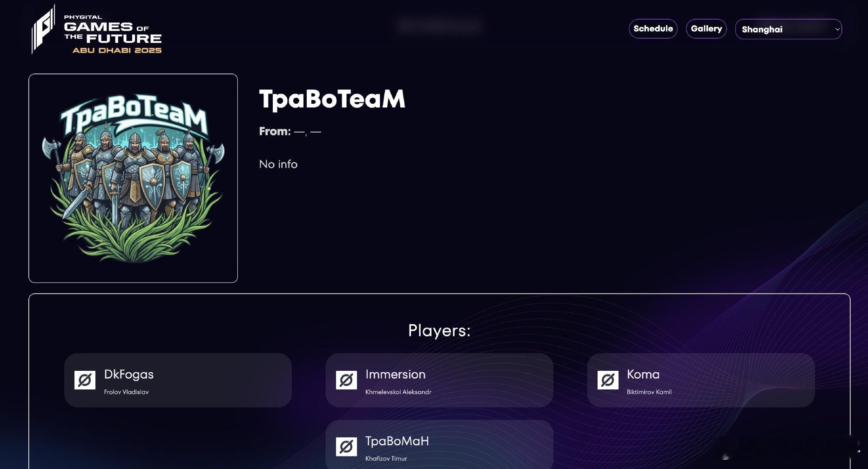Expand the dropdown chevron next to Shanghai

[x=837, y=29]
